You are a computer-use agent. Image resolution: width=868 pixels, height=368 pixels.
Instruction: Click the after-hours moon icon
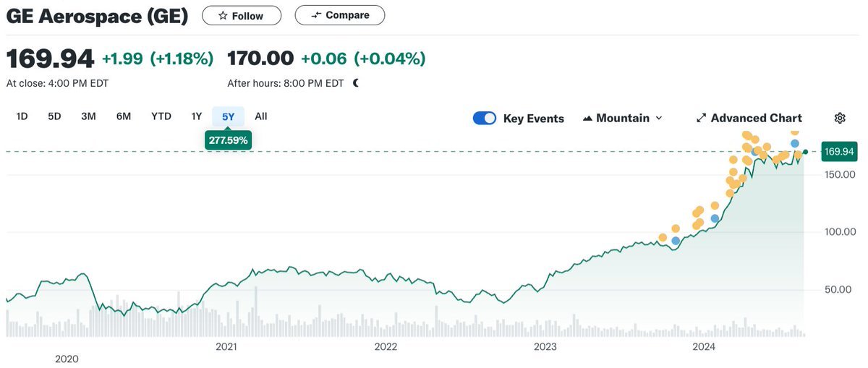click(356, 83)
